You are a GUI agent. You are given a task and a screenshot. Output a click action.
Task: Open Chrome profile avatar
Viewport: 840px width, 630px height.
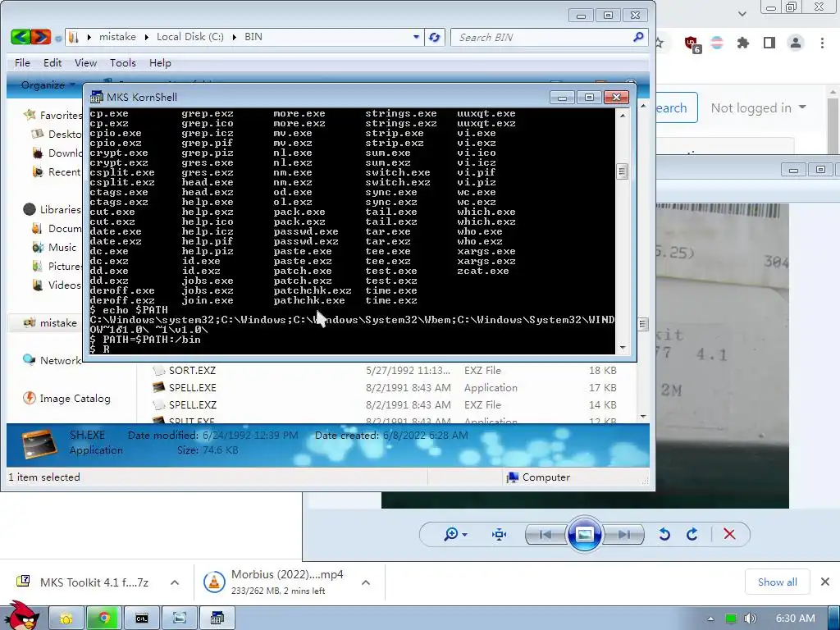point(796,43)
